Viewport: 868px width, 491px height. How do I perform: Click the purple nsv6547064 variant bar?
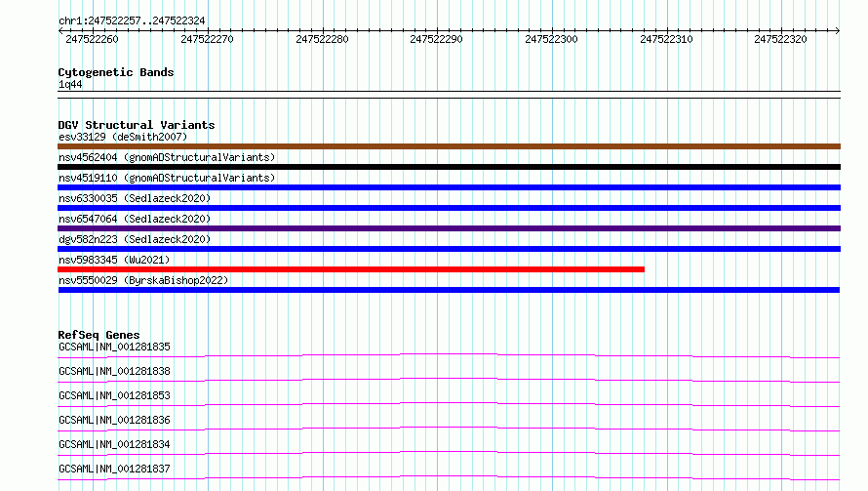pyautogui.click(x=449, y=228)
